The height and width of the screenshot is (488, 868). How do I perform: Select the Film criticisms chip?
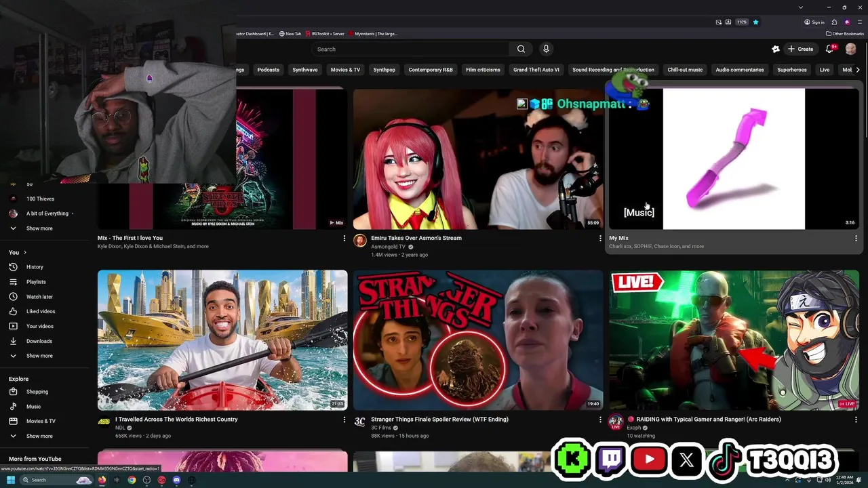point(483,69)
